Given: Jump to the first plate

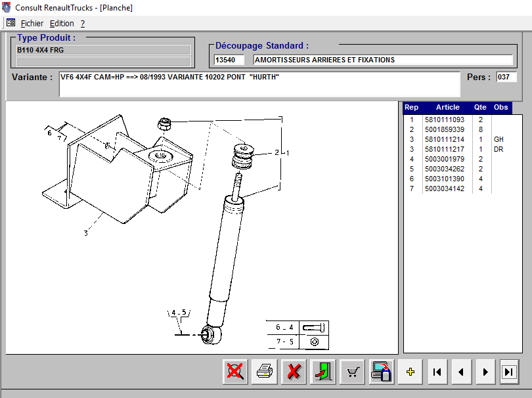Looking at the screenshot, I should click(437, 372).
